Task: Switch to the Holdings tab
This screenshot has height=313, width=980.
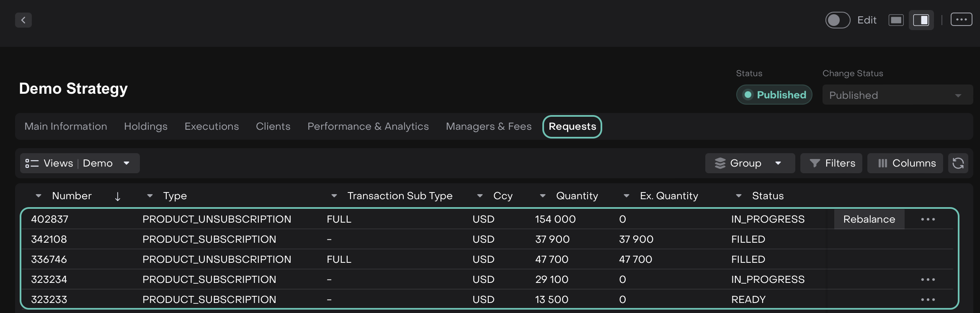Action: coord(146,126)
